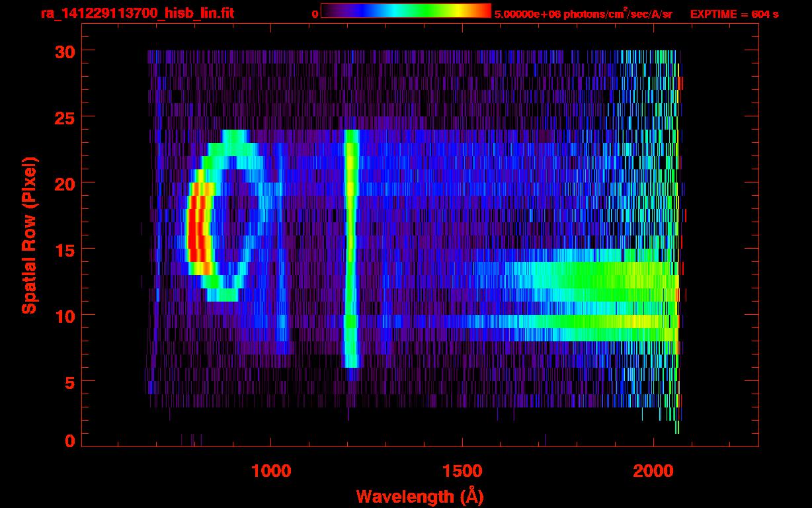This screenshot has height=508, width=812.
Task: Click the vertical emission line near 1216 Å
Action: [350, 248]
